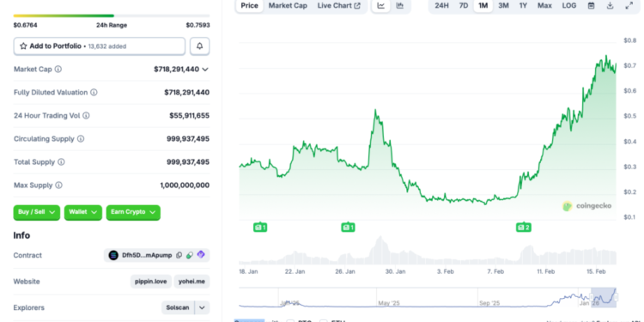Image resolution: width=644 pixels, height=322 pixels.
Task: Click the Info section heading
Action: click(x=21, y=235)
